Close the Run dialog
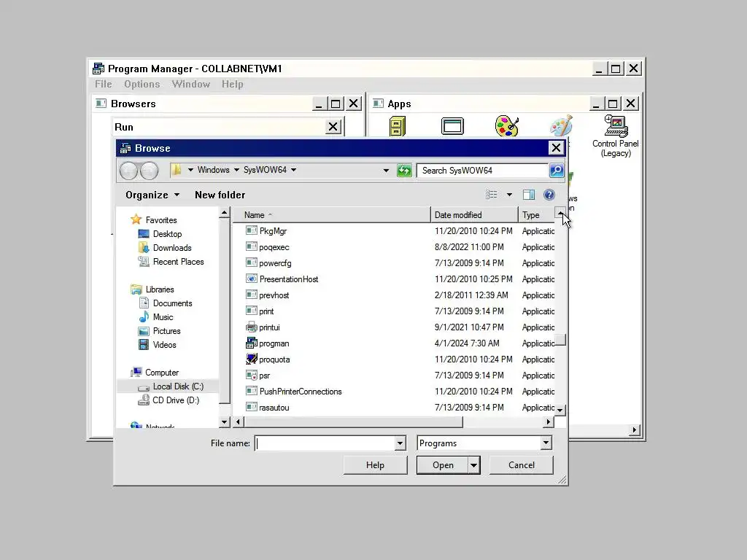Screen dimensions: 747x560 point(333,127)
